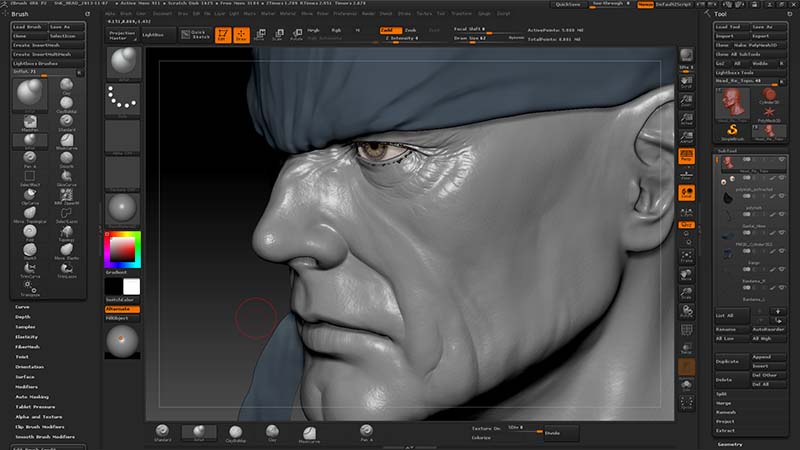Activate the Edit mode button
Viewport: 800px width, 450px height.
[x=222, y=34]
